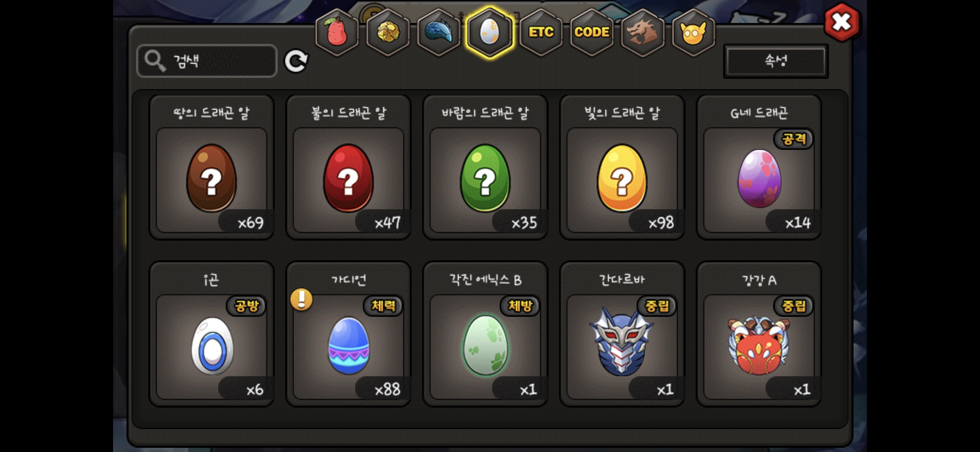Select the yellow light dragon egg x98

(622, 167)
